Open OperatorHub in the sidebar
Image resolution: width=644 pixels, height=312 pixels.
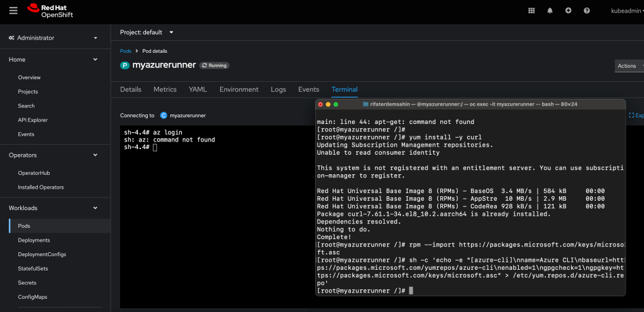(34, 173)
